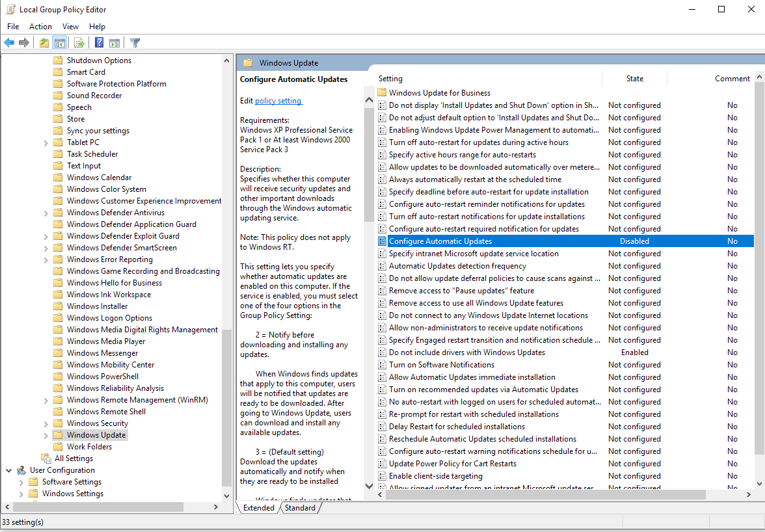The image size is (765, 532).
Task: Click the Export List toolbar icon
Action: point(79,43)
